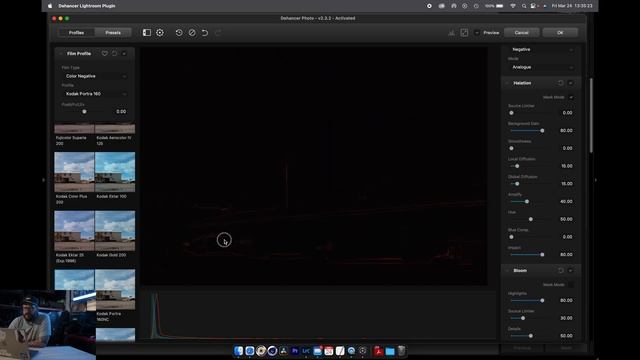The height and width of the screenshot is (360, 640).
Task: Reset the Bloom section
Action: pyautogui.click(x=560, y=271)
